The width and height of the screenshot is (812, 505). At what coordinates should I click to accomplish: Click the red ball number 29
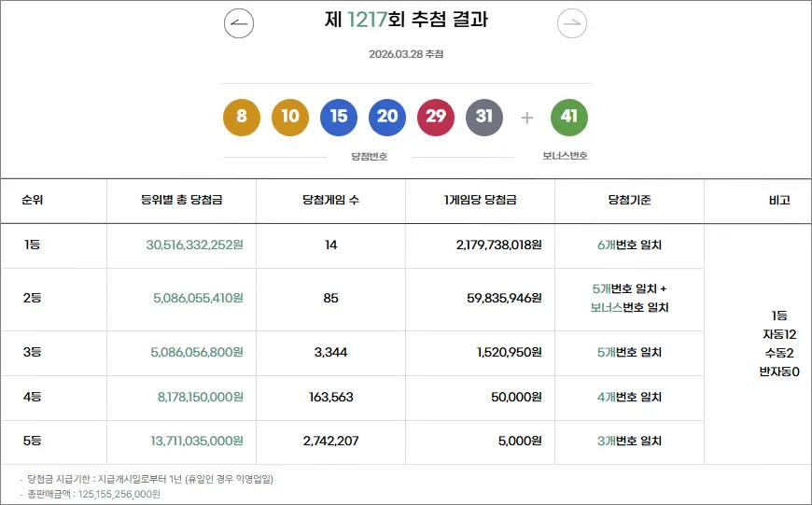436,117
